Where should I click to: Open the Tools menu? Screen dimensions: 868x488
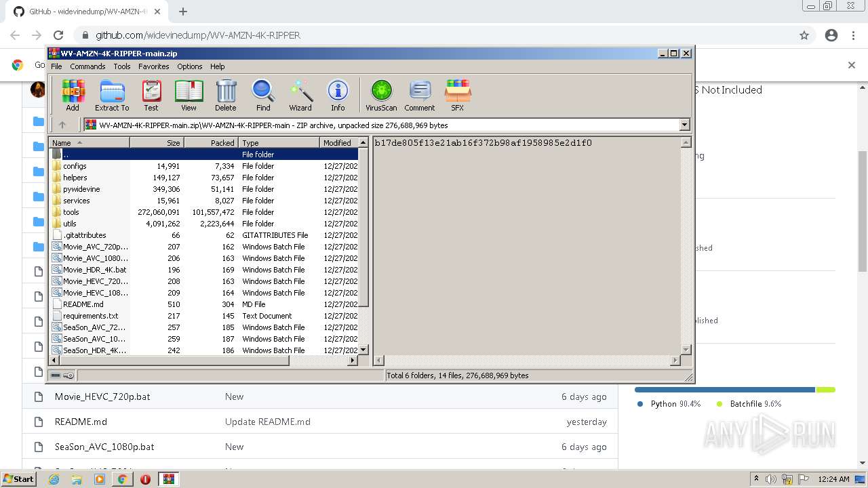(x=122, y=66)
